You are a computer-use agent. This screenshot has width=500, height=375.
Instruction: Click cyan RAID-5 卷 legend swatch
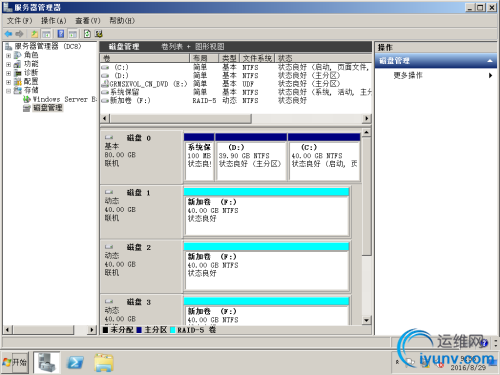[x=173, y=330]
